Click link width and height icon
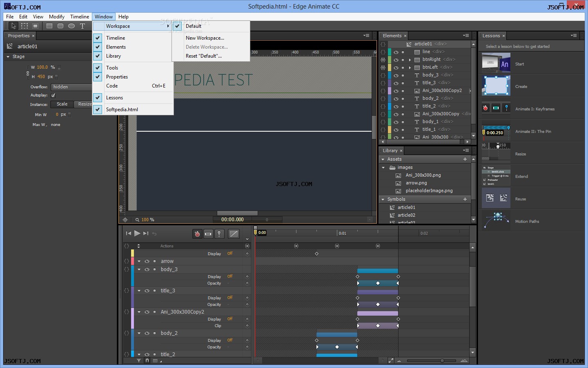 (28, 74)
